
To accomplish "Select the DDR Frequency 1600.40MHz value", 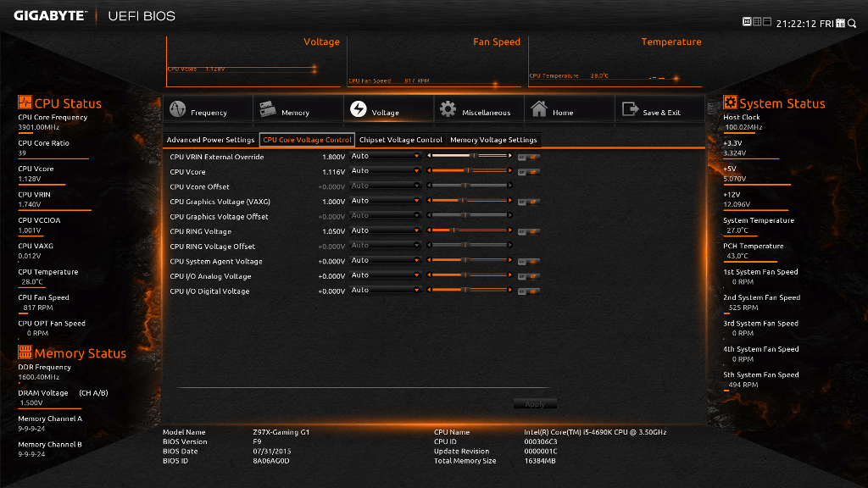I will 39,377.
